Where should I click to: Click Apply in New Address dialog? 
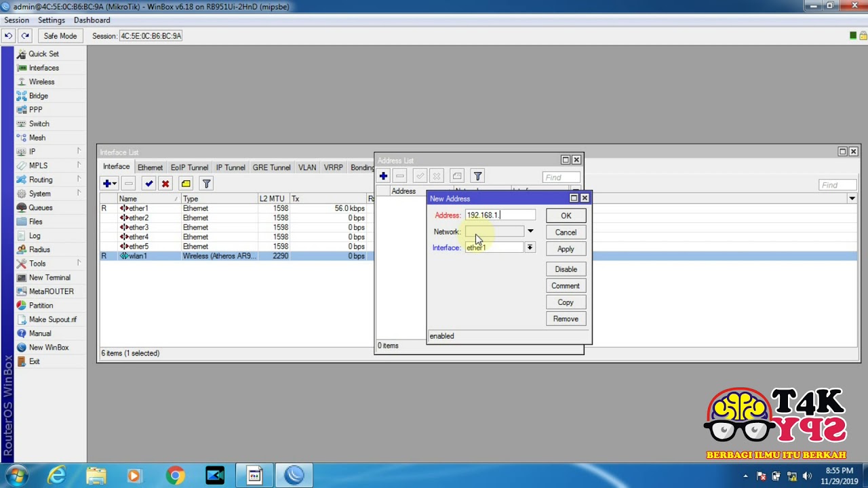coord(566,249)
